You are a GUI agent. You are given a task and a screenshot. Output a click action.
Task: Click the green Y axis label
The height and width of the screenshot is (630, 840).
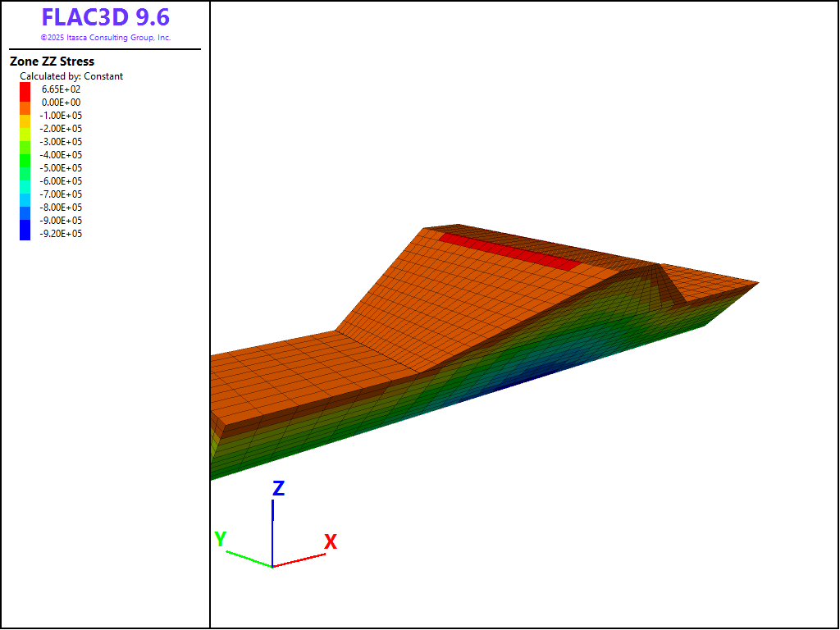220,539
